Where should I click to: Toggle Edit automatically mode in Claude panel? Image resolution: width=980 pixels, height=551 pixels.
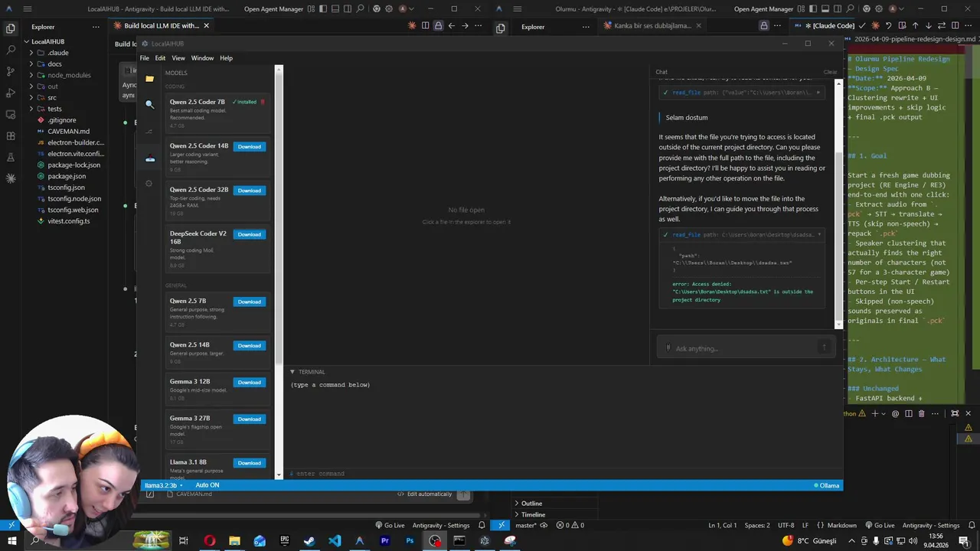click(425, 494)
